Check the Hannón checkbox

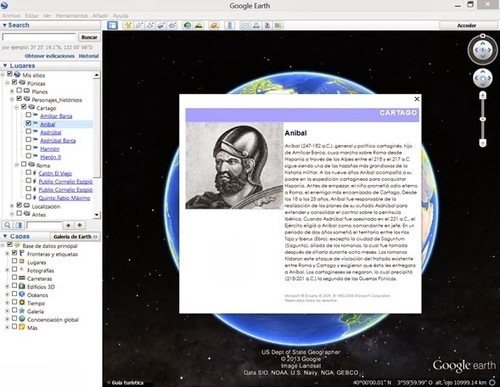click(x=29, y=148)
